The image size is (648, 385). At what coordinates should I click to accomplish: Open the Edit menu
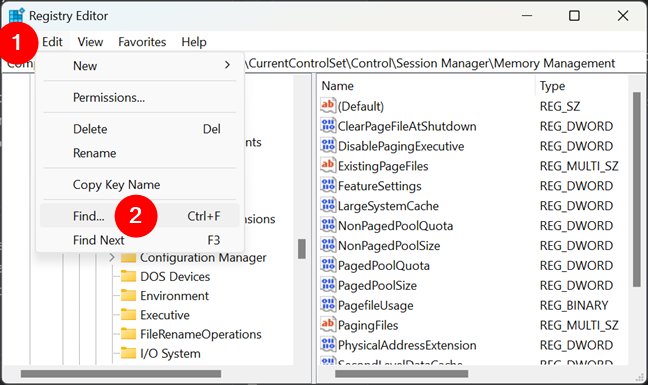[x=52, y=42]
